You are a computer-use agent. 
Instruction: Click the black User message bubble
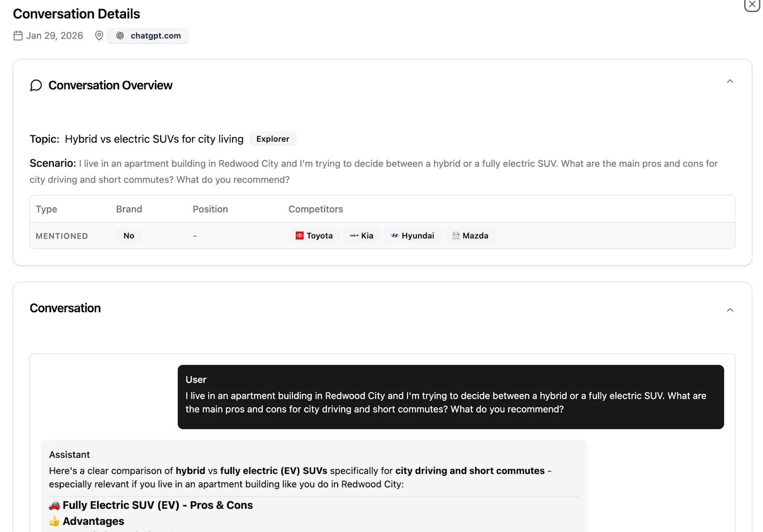coord(451,397)
